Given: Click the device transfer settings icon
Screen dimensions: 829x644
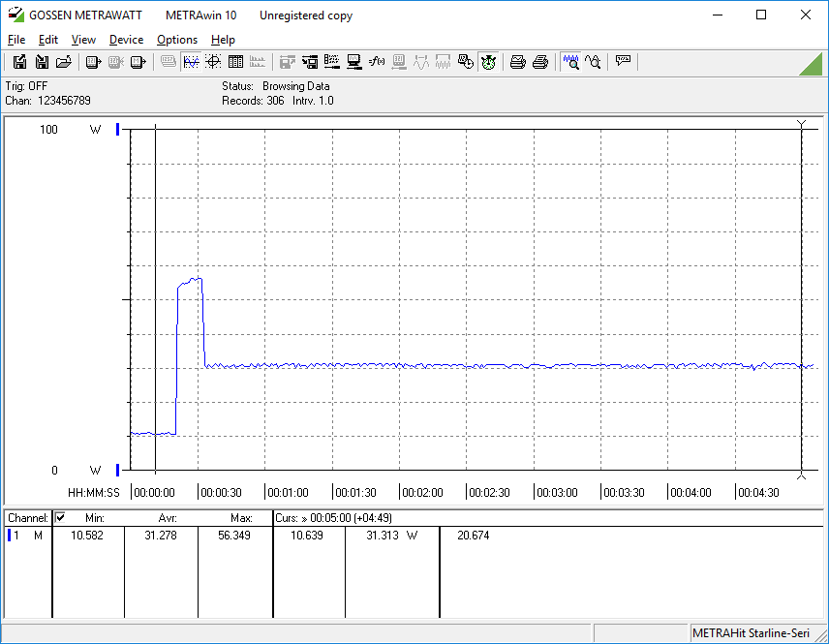Looking at the screenshot, I should pyautogui.click(x=310, y=62).
